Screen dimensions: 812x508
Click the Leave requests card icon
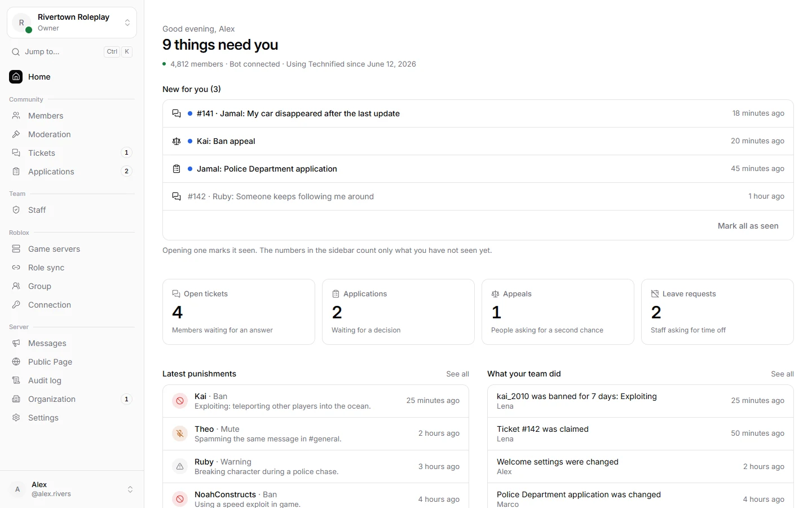655,294
